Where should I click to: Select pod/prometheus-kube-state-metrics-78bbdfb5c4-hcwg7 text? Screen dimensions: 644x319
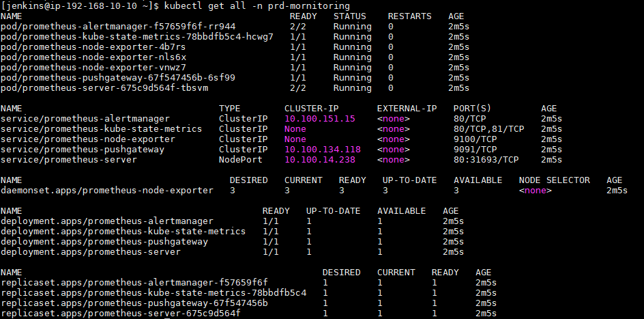tap(137, 37)
